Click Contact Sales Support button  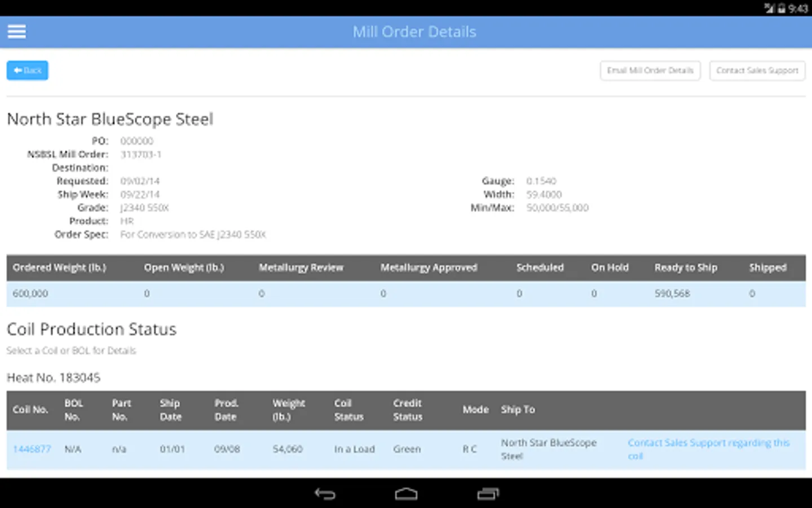pos(757,71)
